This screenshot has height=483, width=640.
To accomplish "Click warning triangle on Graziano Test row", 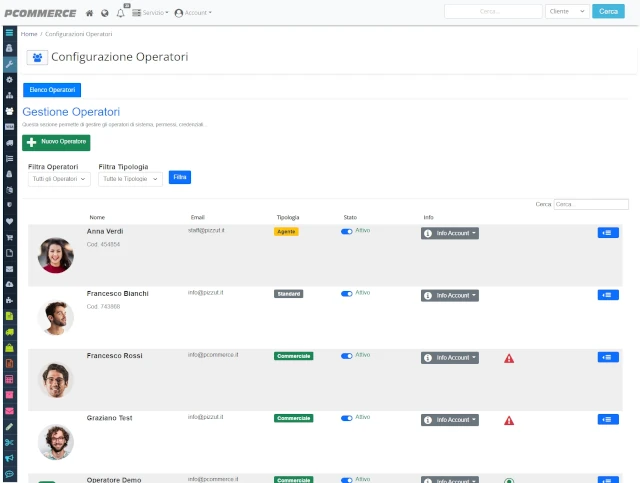I will (509, 421).
